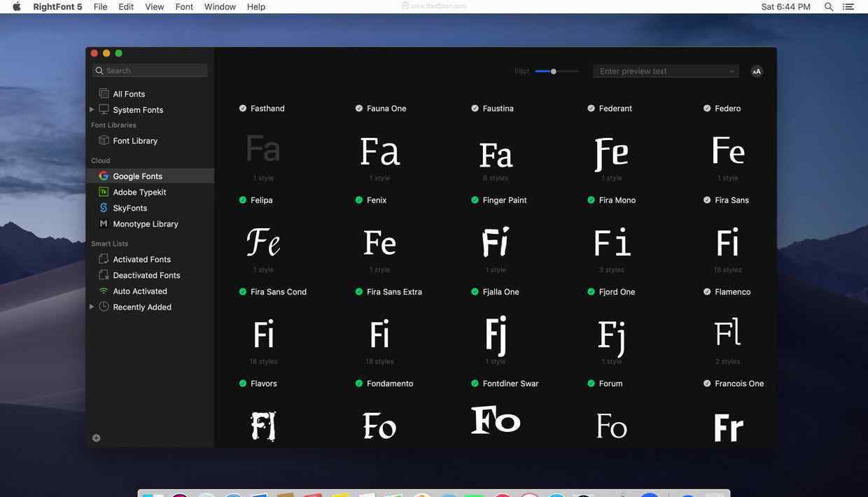
Task: Click the 3 styles label under Fira Mono
Action: pyautogui.click(x=612, y=270)
